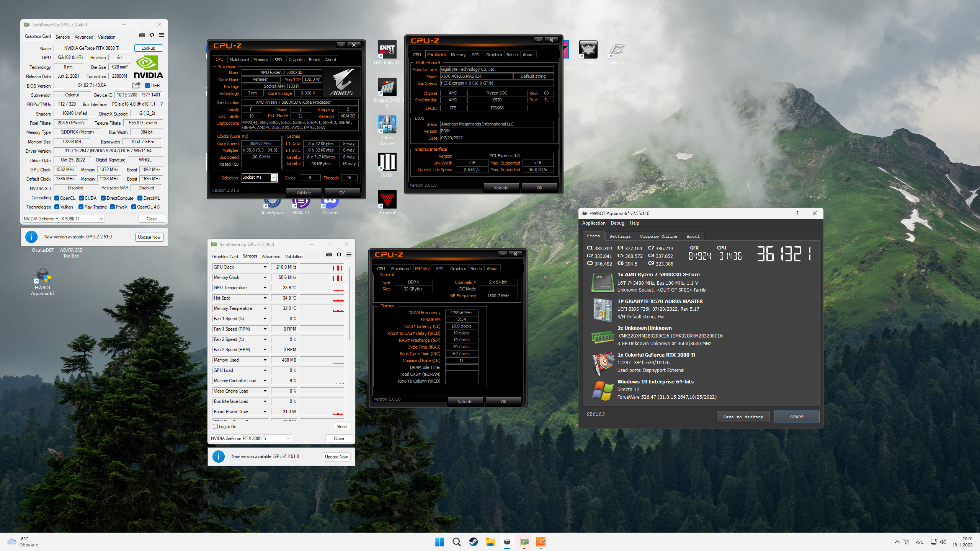The height and width of the screenshot is (551, 980).
Task: Click the START button in Aquamark
Action: click(797, 417)
